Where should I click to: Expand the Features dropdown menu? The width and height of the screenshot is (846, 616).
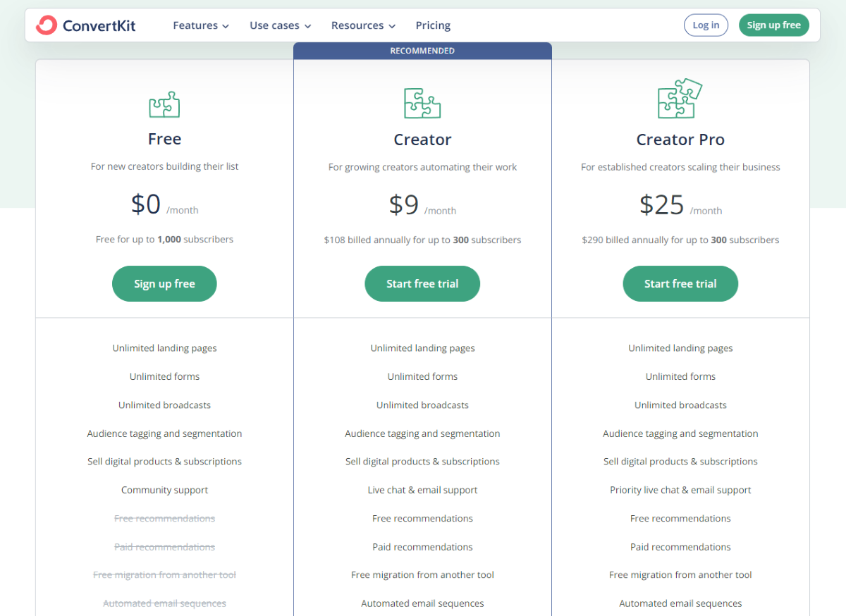201,25
